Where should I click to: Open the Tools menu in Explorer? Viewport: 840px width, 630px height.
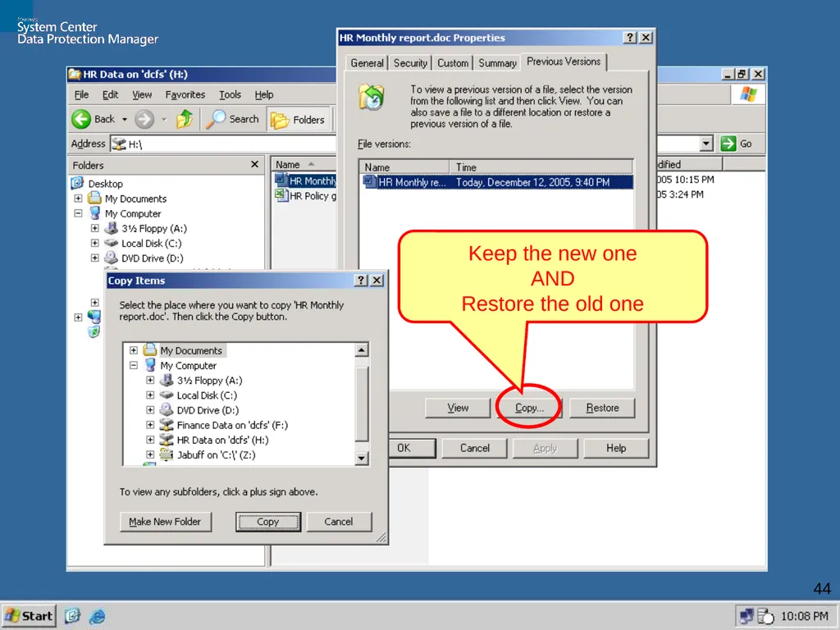pyautogui.click(x=230, y=95)
